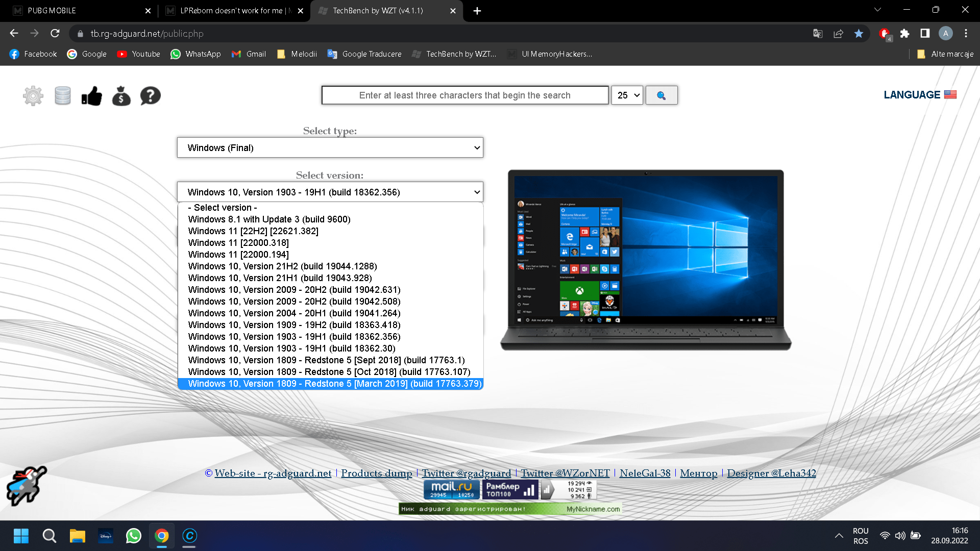Open the results count dropdown showing 25

pyautogui.click(x=627, y=95)
